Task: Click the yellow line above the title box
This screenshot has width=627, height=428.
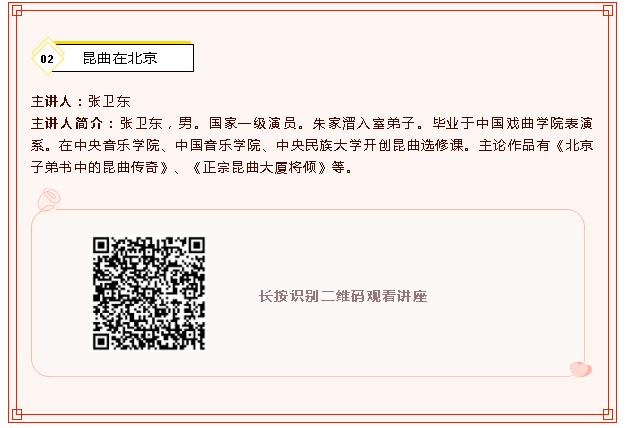Action: [123, 42]
